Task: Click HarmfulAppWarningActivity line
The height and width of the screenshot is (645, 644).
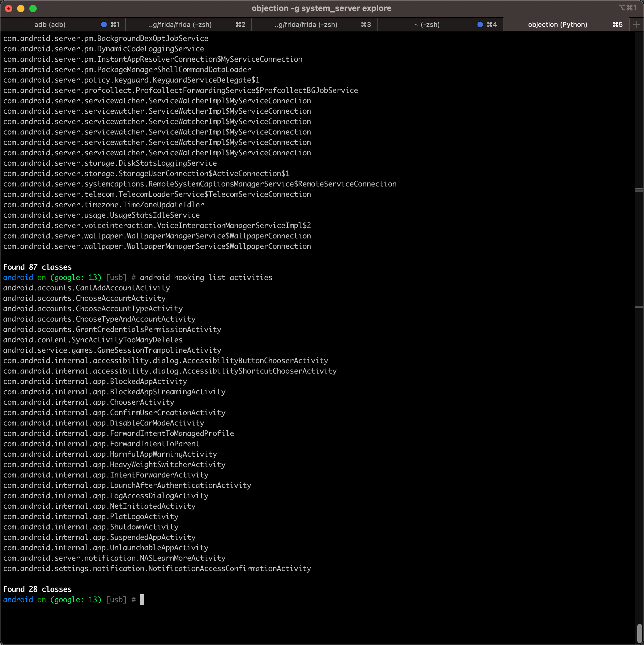Action: [110, 454]
